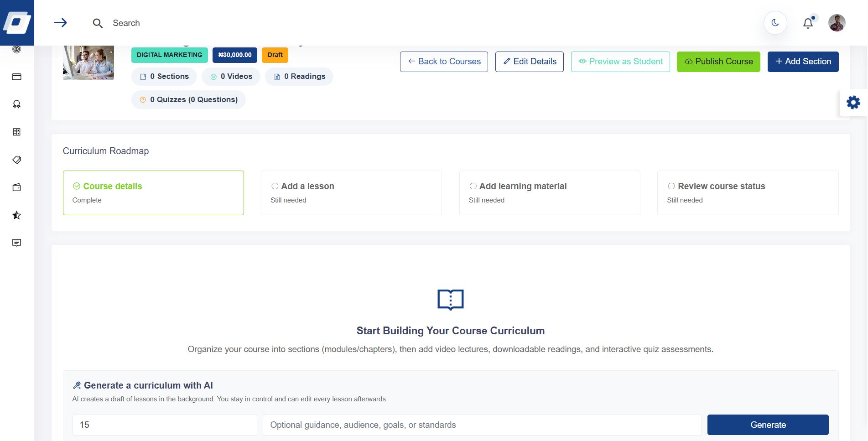
Task: Click the open book curriculum icon
Action: [451, 300]
